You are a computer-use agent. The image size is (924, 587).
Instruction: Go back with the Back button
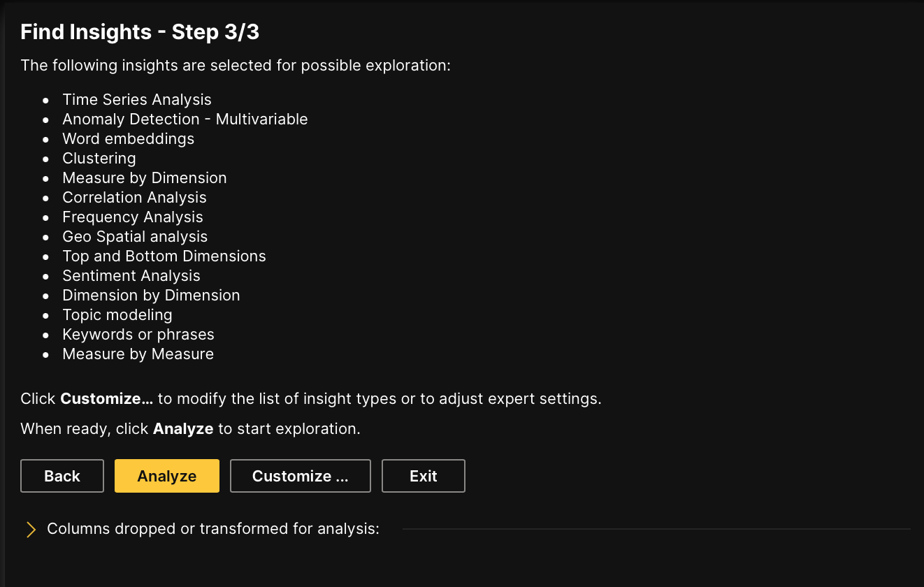[62, 476]
